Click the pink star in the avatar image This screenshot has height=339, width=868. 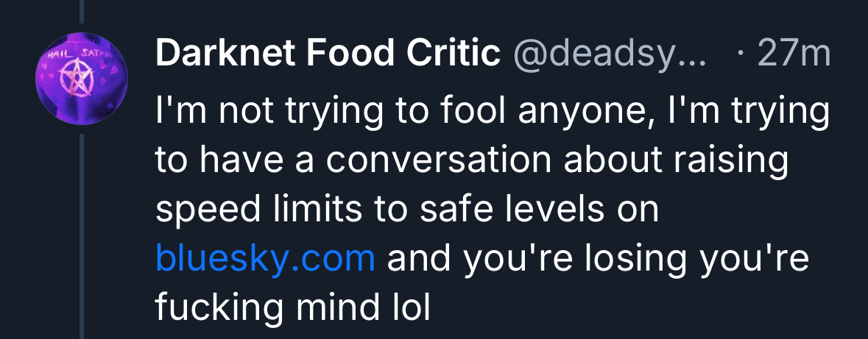[74, 76]
